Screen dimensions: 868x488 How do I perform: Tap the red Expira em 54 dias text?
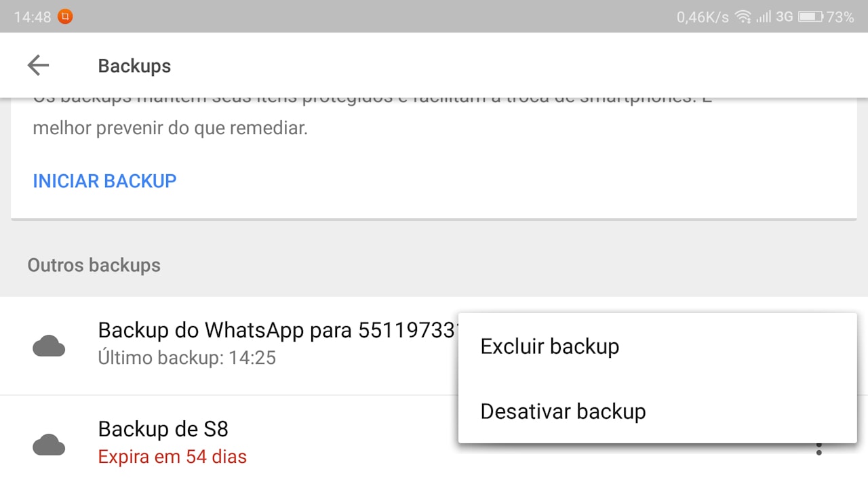pyautogui.click(x=172, y=457)
